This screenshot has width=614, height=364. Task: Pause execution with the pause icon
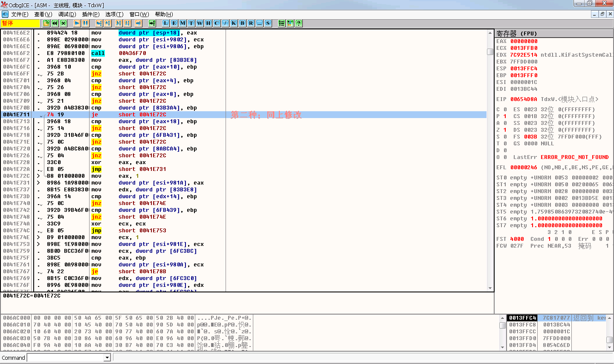[86, 23]
